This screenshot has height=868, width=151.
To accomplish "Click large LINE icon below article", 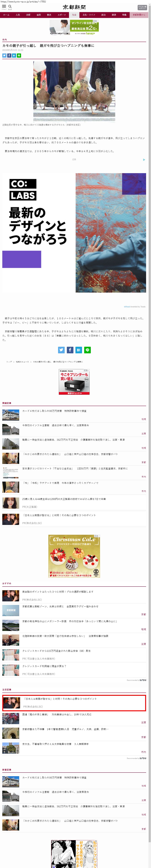I will (87, 350).
